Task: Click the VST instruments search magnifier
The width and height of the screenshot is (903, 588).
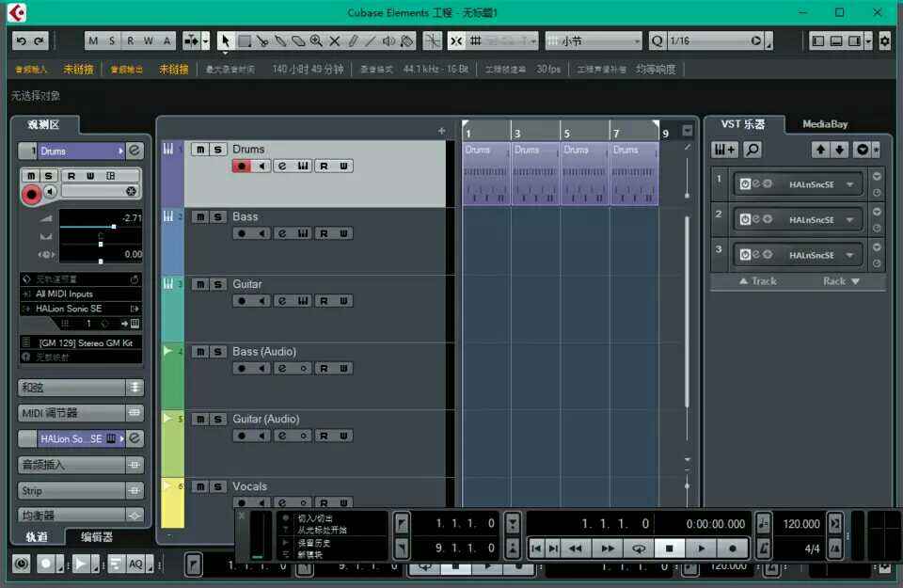Action: tap(752, 150)
